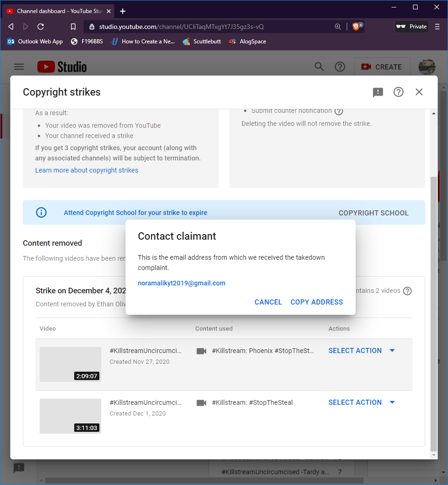Send feedback from Copyright strikes dialog

click(378, 92)
